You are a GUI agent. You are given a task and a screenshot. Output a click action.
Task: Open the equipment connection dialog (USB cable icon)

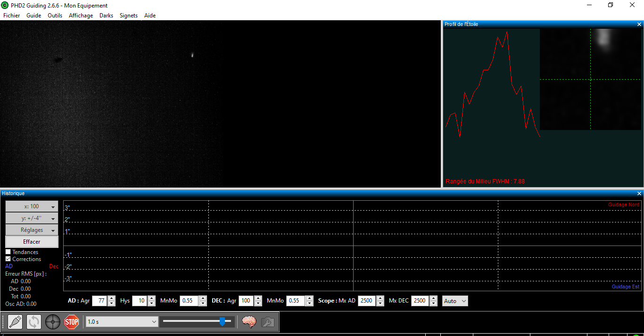point(15,322)
